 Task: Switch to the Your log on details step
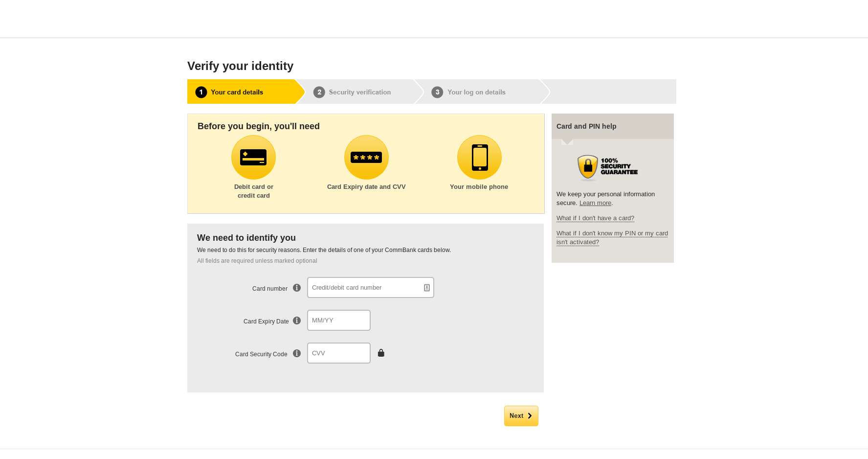pos(476,92)
